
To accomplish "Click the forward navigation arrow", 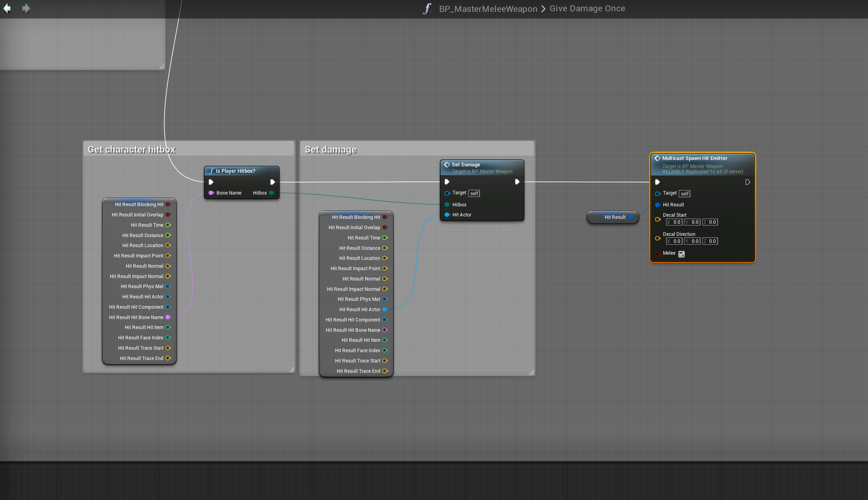I will [26, 8].
